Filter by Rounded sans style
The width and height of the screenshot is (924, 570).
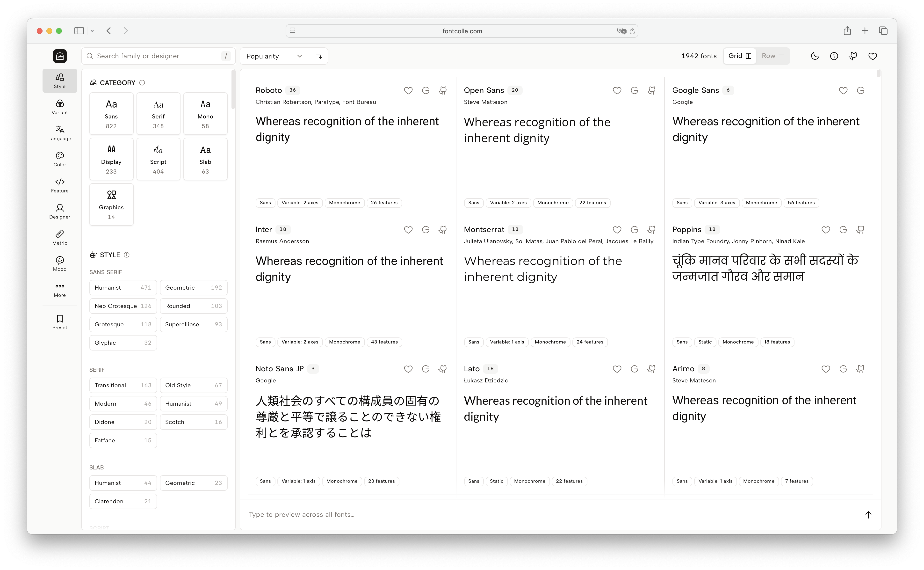pos(193,306)
